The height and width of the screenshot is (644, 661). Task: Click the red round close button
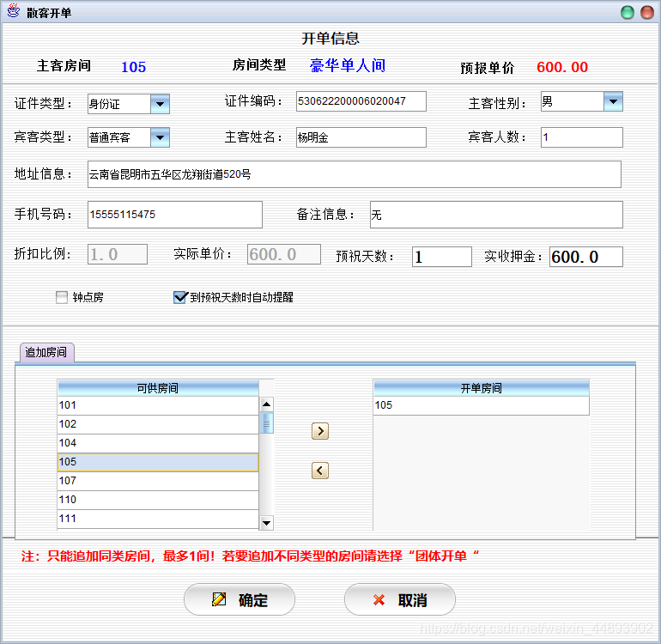(x=647, y=13)
